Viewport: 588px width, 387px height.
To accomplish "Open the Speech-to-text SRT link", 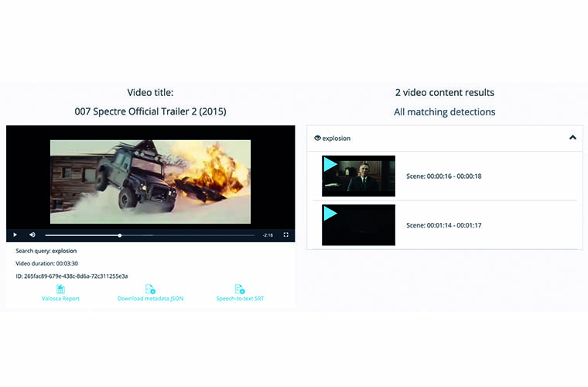I will coord(240,299).
